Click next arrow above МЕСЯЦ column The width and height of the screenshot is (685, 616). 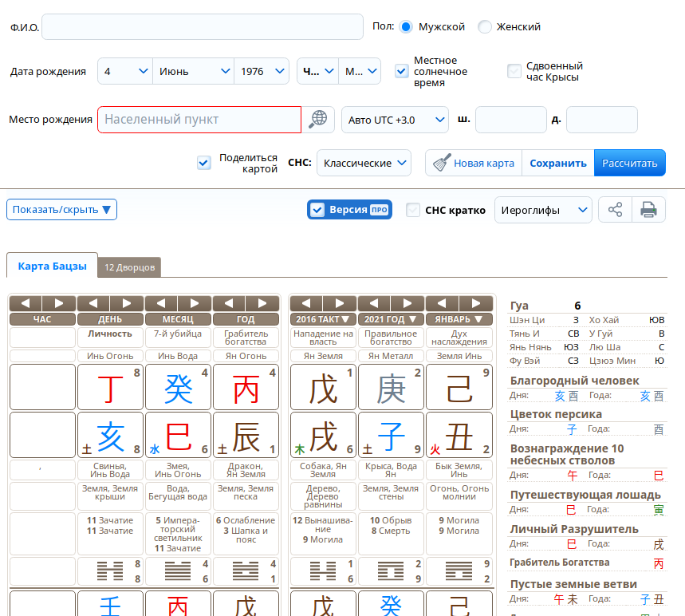point(195,303)
